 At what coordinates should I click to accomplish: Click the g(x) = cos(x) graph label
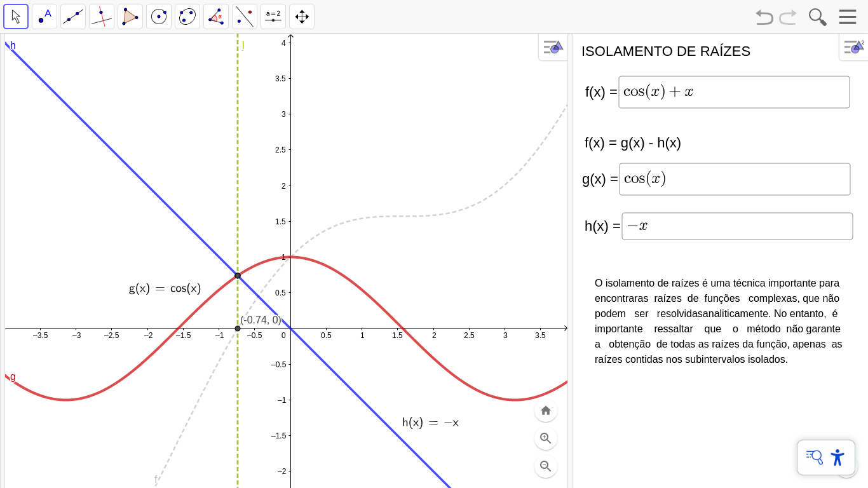(165, 288)
